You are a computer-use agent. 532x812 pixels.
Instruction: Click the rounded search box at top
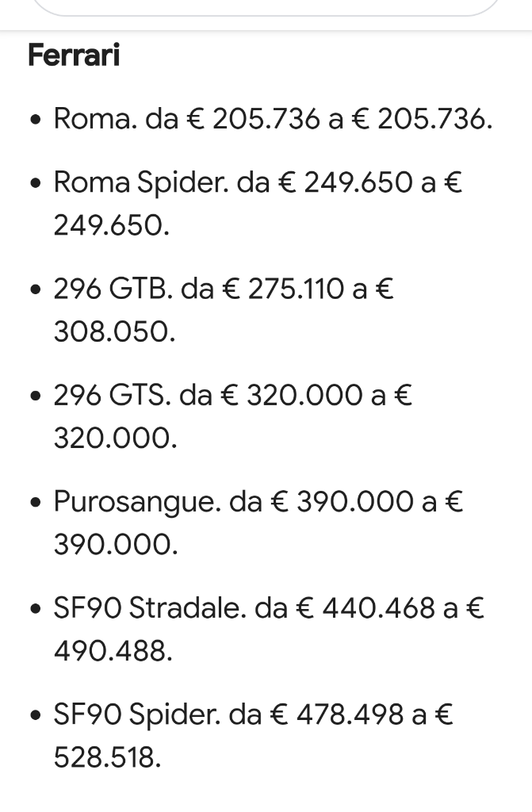266,7
